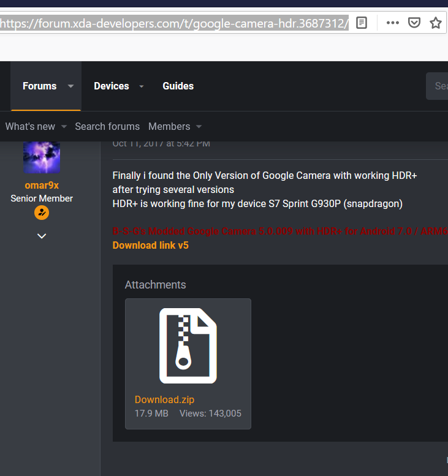Image resolution: width=448 pixels, height=476 pixels.
Task: Open page actions three-dot menu
Action: [392, 23]
